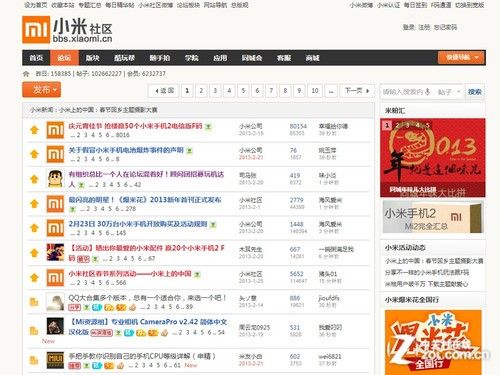Viewport: 500px width, 375px height.
Task: Click the folder icon on the CPU等级详解 thread
Action: [x=34, y=360]
